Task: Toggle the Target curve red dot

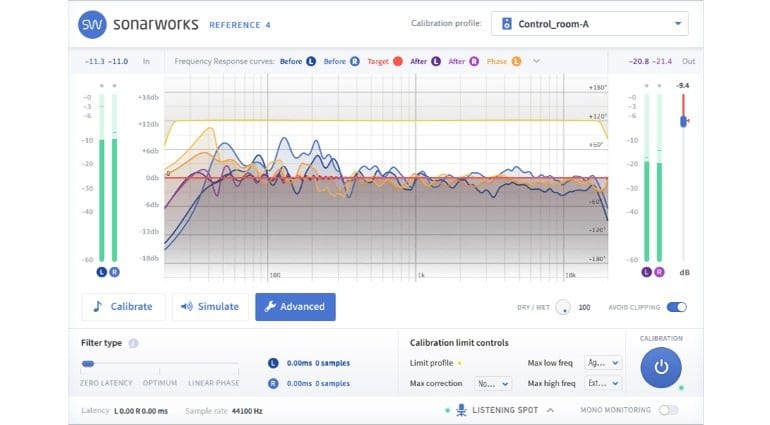Action: [x=398, y=61]
